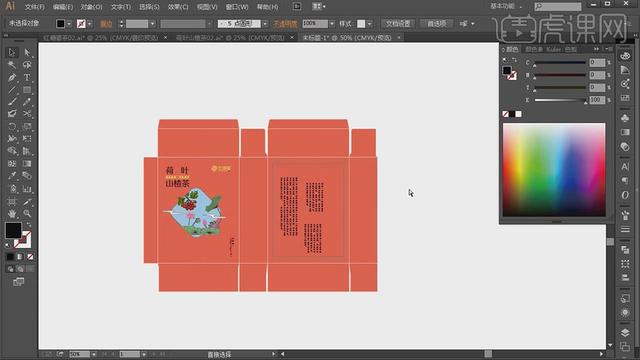Open stroke weight dropdown
The image size is (640, 360).
[x=152, y=24]
